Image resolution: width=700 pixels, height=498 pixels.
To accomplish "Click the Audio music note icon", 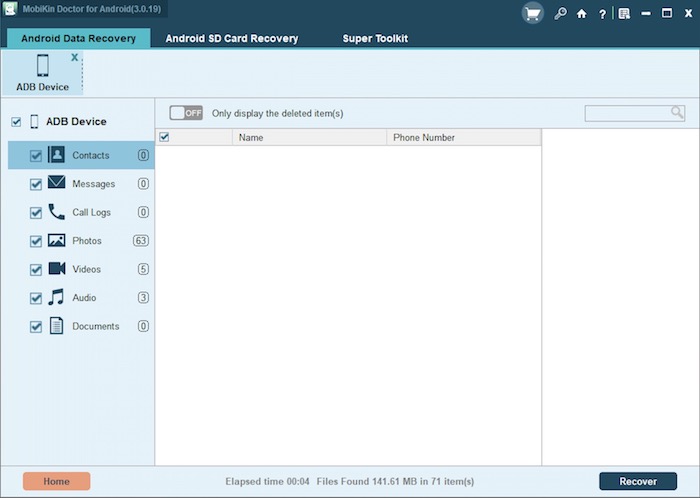I will tap(56, 297).
